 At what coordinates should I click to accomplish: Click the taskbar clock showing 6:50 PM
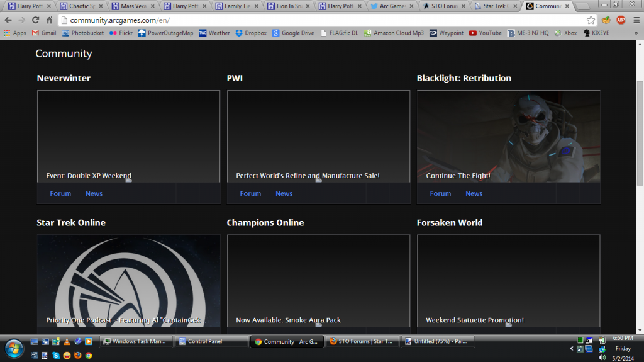[623, 338]
